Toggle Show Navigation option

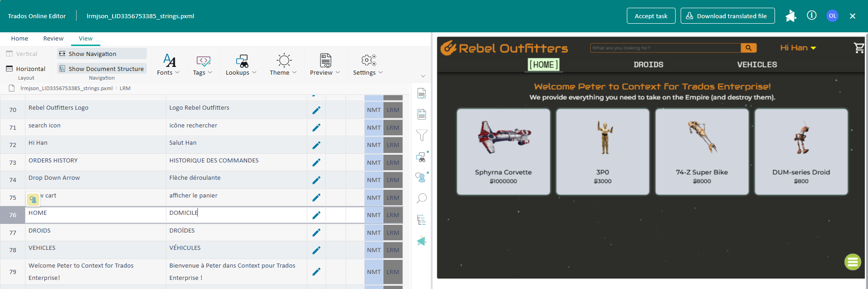coord(102,54)
